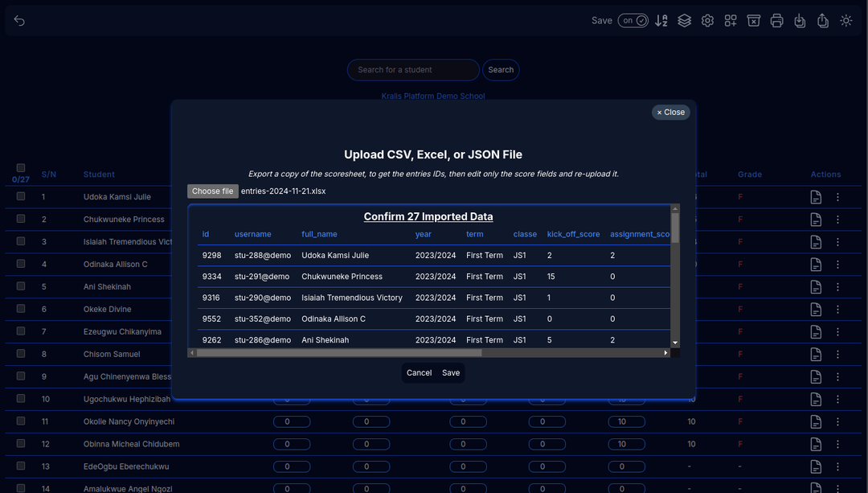Open three-dot actions menu for Chukwuneke Princess

pyautogui.click(x=837, y=220)
